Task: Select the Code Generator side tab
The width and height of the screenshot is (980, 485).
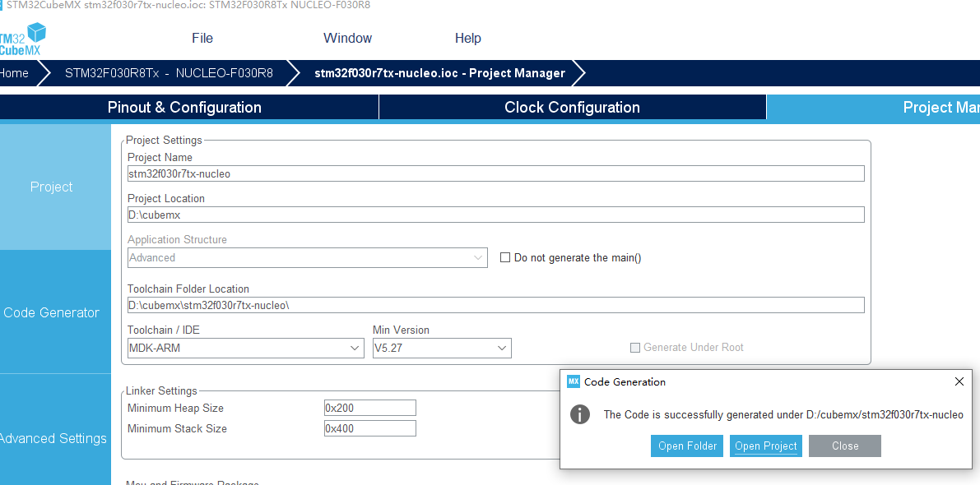Action: [x=52, y=312]
